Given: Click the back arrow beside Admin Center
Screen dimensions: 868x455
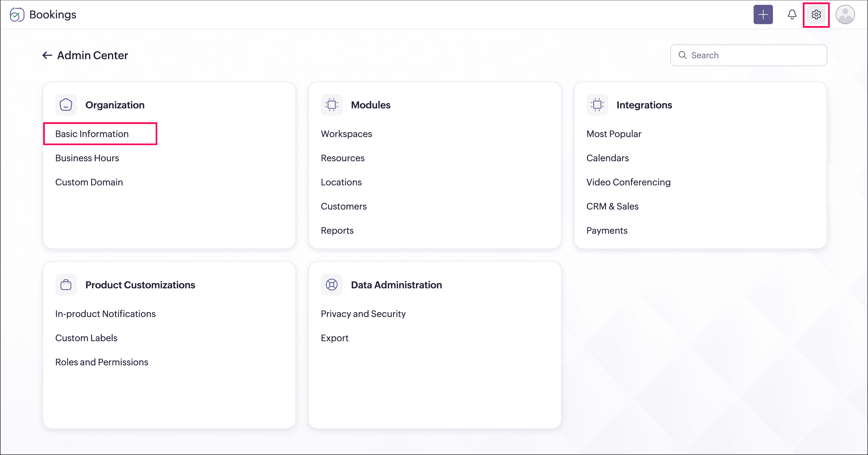Looking at the screenshot, I should coord(47,55).
